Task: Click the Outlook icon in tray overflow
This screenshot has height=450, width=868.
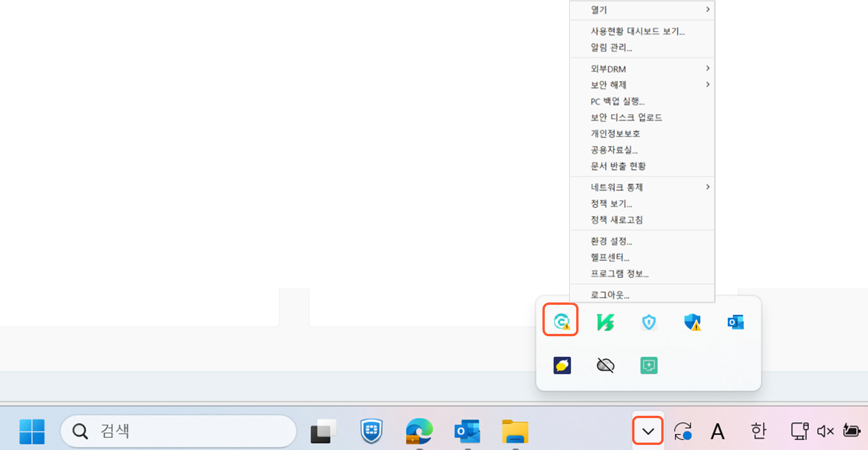Action: (x=735, y=322)
